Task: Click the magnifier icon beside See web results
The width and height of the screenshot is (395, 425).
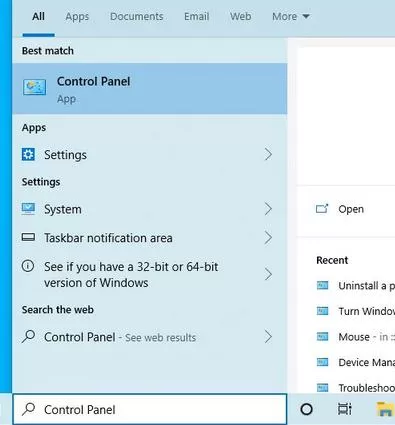Action: point(28,336)
